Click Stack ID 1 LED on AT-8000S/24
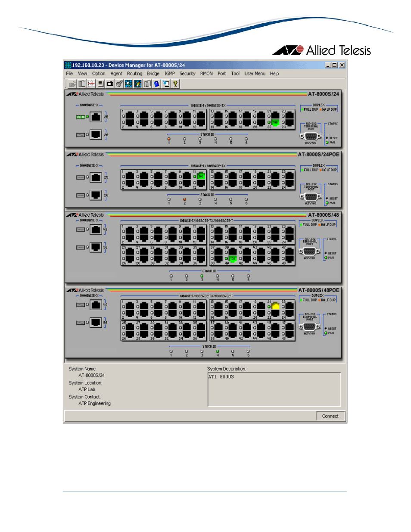The height and width of the screenshot is (532, 411). pyautogui.click(x=169, y=139)
